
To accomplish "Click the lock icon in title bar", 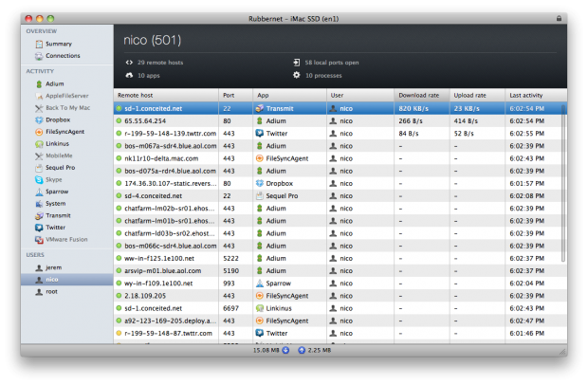I will pyautogui.click(x=559, y=18).
